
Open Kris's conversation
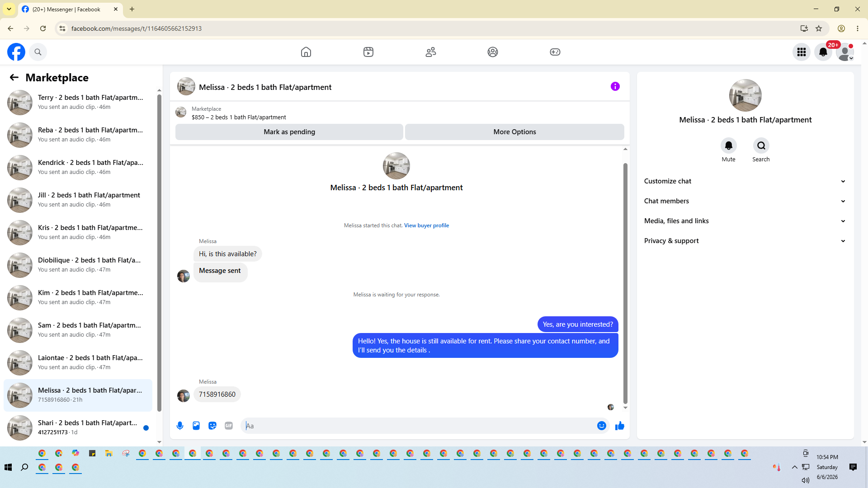78,233
